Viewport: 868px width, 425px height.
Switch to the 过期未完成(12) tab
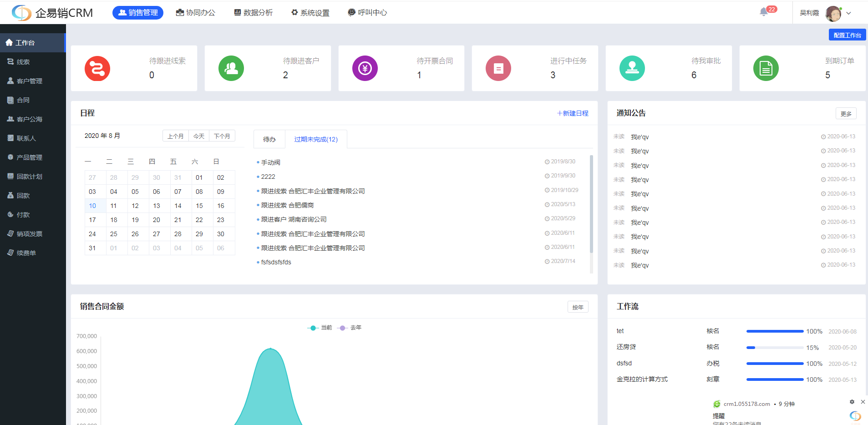click(x=316, y=139)
